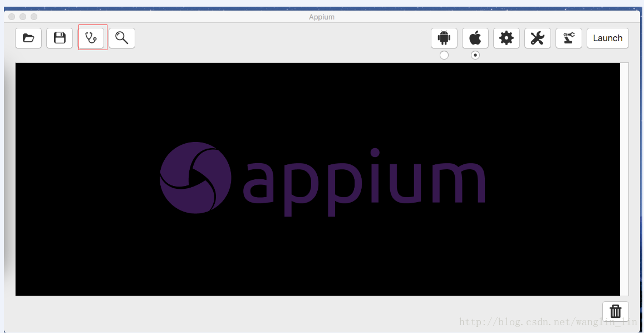Click the Appium log console area
Viewport: 644px width, 333px height.
click(x=317, y=179)
